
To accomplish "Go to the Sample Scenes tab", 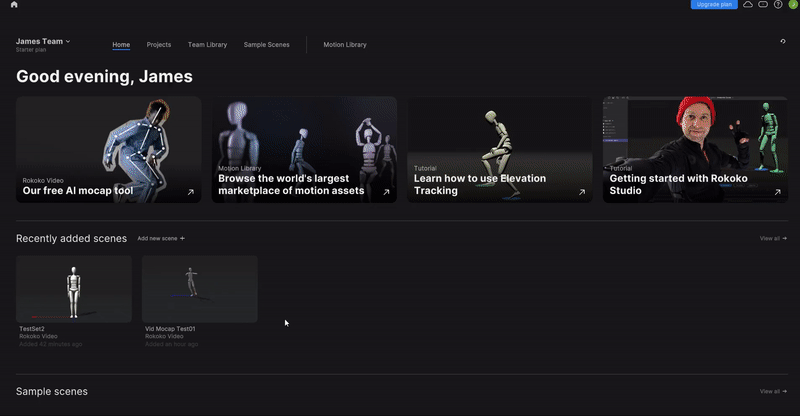I will coord(266,45).
